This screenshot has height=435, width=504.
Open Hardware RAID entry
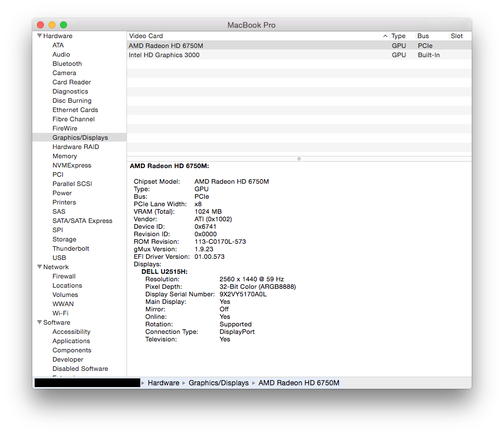point(76,147)
